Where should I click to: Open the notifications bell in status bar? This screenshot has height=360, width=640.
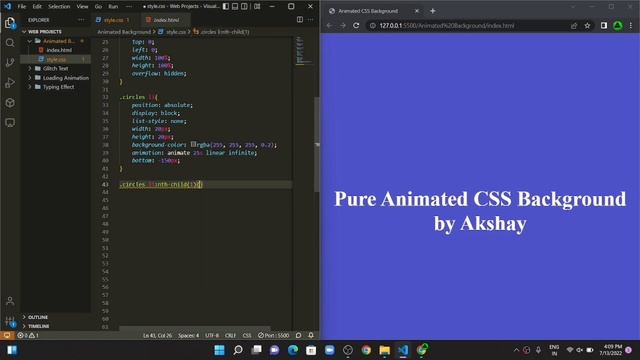pyautogui.click(x=311, y=336)
